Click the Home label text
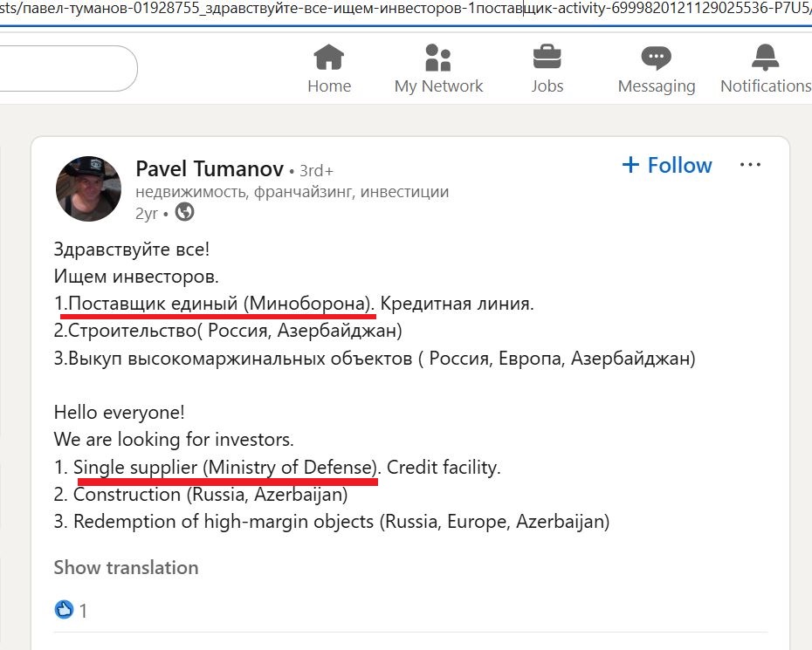 click(x=329, y=86)
